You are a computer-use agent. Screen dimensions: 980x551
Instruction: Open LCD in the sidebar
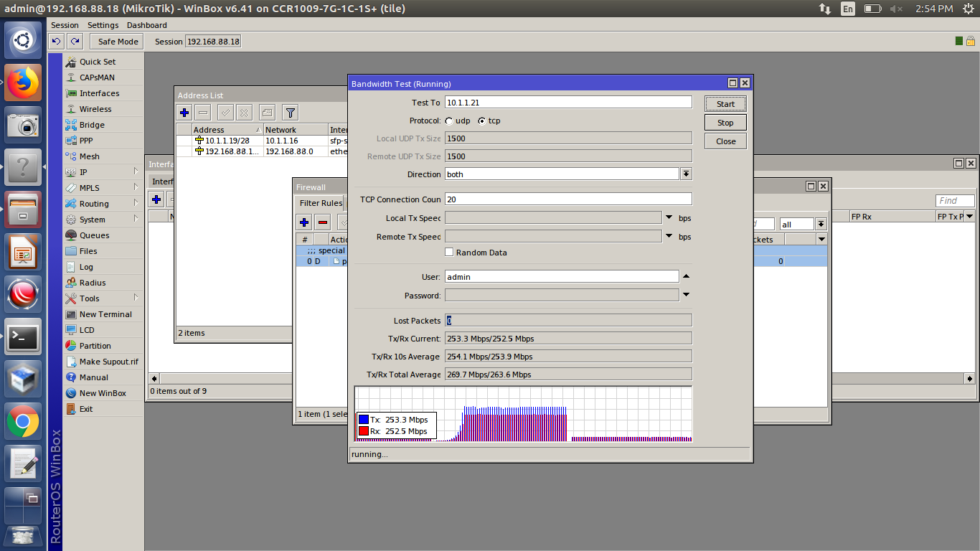[87, 330]
